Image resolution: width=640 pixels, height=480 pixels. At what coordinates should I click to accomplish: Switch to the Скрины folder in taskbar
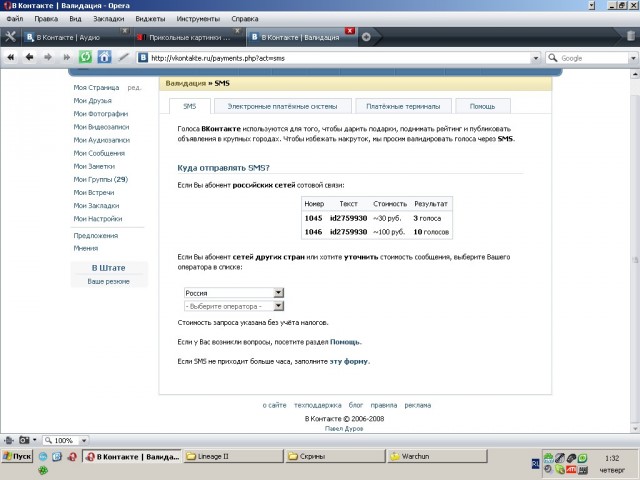click(336, 456)
